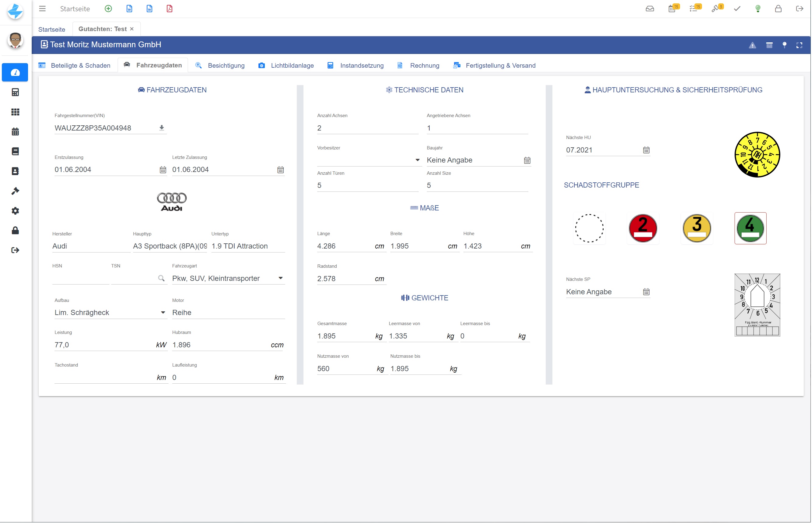Open the calculator icon in sidebar

click(x=15, y=92)
